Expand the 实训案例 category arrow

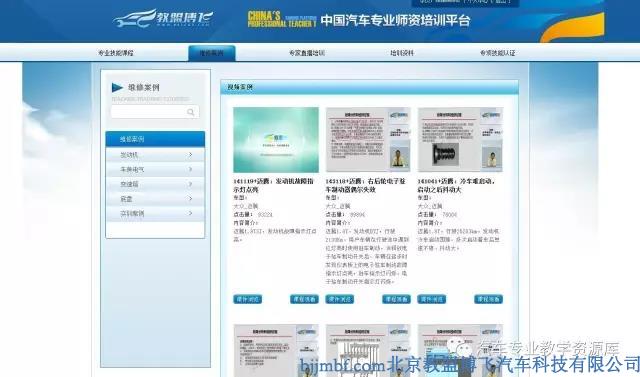[190, 213]
